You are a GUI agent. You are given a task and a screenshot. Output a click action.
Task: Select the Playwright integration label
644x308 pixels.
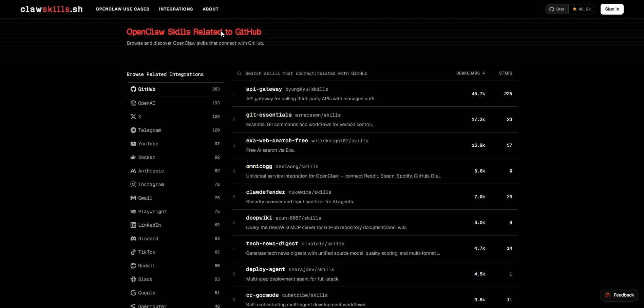tap(152, 211)
